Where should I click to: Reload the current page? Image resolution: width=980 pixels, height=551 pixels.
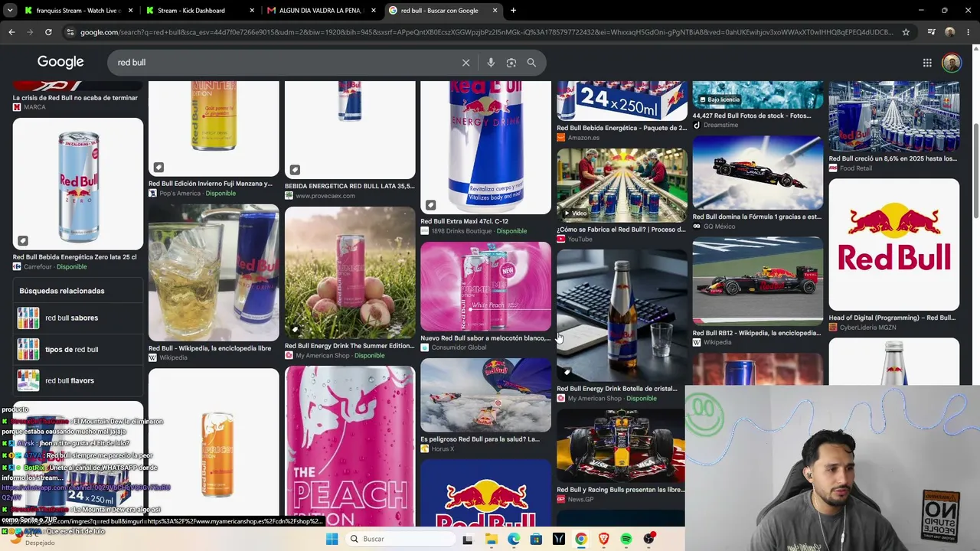[48, 32]
